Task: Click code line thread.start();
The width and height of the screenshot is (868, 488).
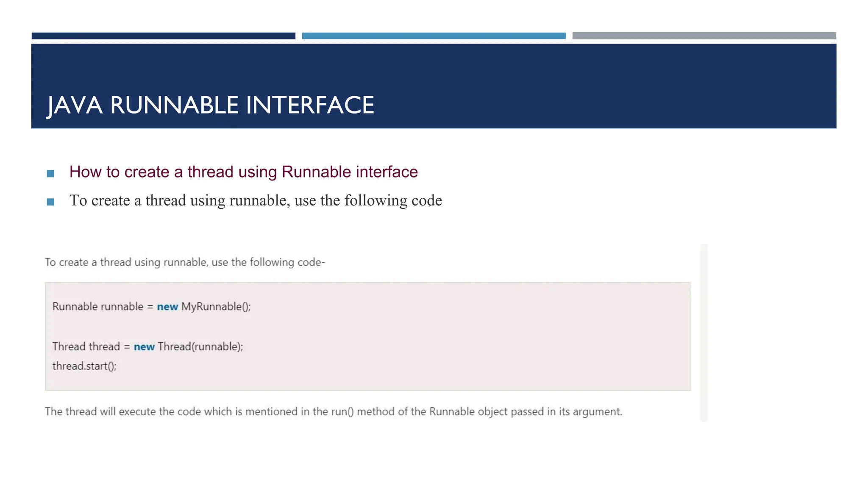Action: (84, 366)
